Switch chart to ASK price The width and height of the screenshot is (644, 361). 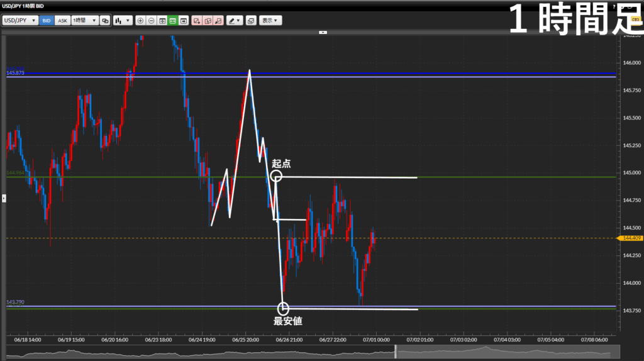tap(62, 21)
